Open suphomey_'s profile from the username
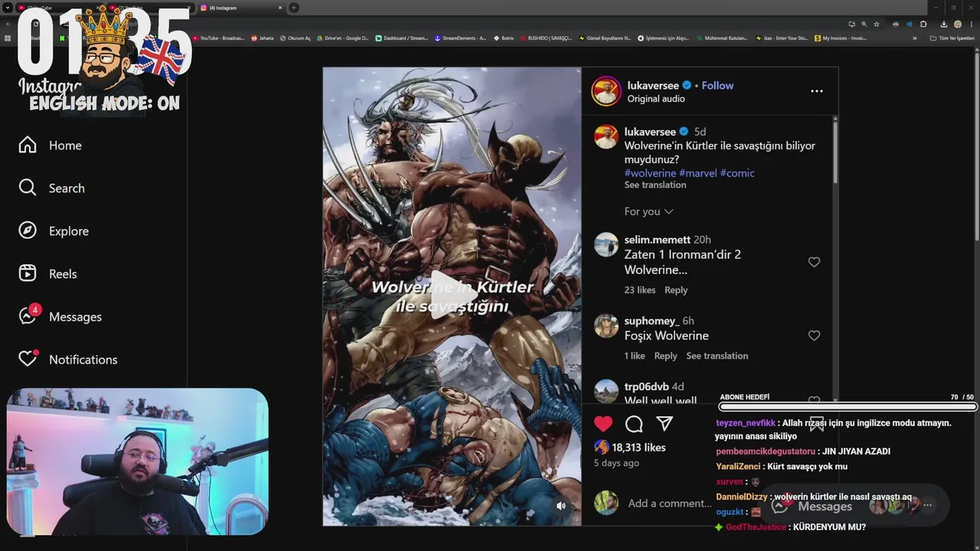Screen dimensions: 980x551 (x=651, y=321)
